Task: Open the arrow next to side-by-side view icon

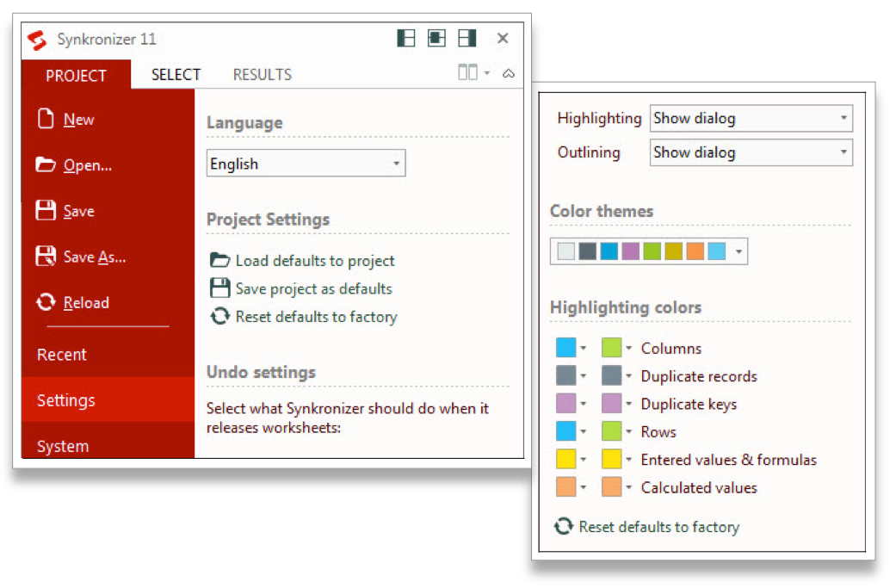Action: click(487, 73)
